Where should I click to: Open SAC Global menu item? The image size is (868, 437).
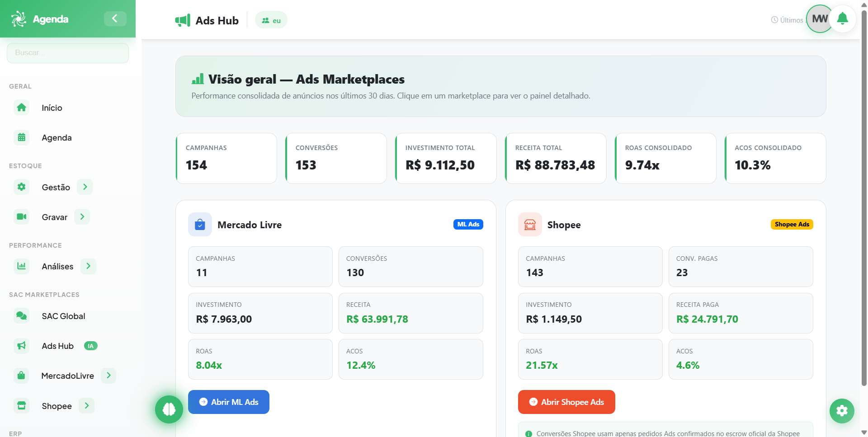pos(63,316)
